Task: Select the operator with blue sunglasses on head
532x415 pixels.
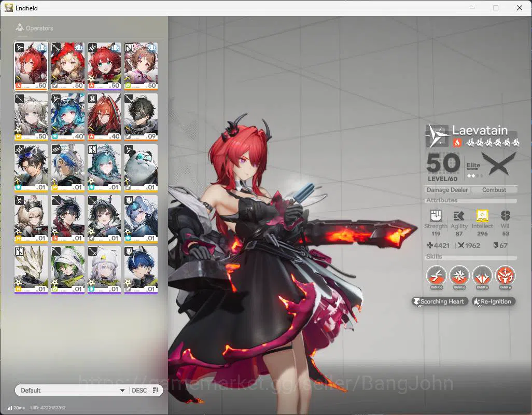Action: (31, 168)
